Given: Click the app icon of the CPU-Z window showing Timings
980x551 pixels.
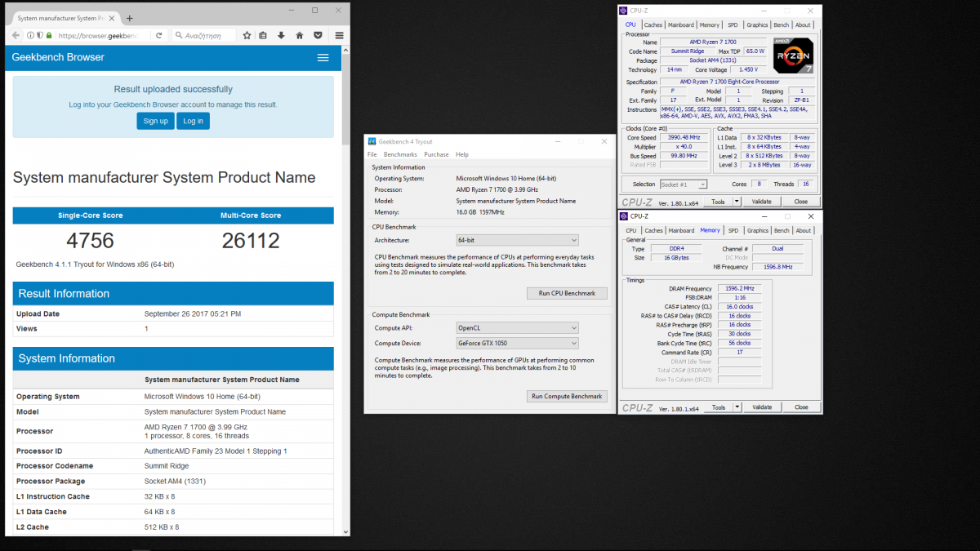Looking at the screenshot, I should pyautogui.click(x=624, y=216).
